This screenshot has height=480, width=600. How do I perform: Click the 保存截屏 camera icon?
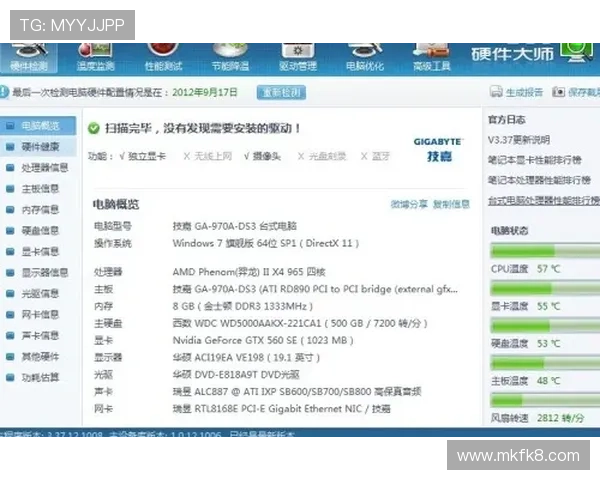[x=558, y=92]
